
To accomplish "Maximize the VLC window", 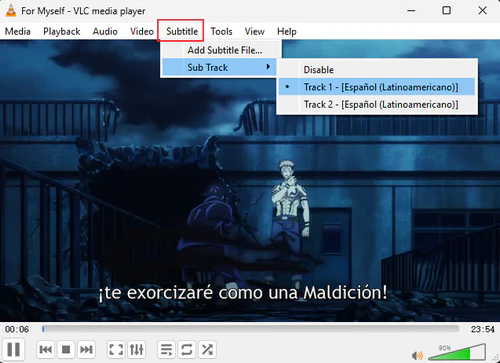I will click(446, 11).
